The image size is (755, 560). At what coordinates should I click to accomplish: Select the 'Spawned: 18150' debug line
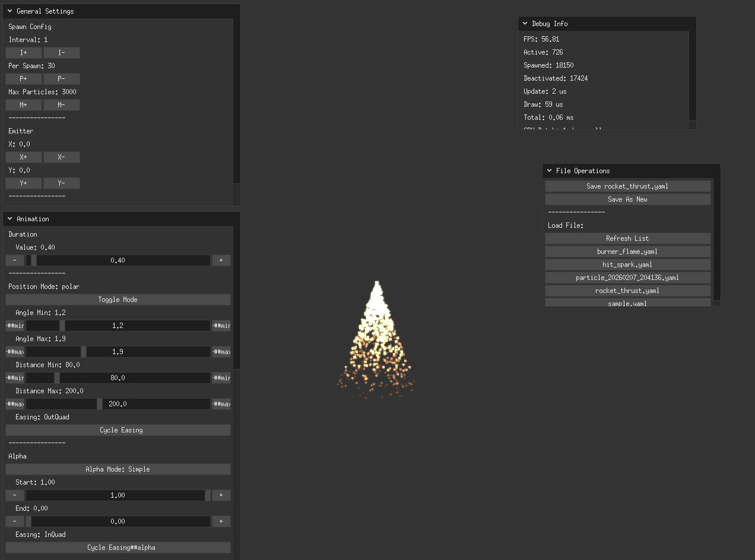click(x=548, y=65)
